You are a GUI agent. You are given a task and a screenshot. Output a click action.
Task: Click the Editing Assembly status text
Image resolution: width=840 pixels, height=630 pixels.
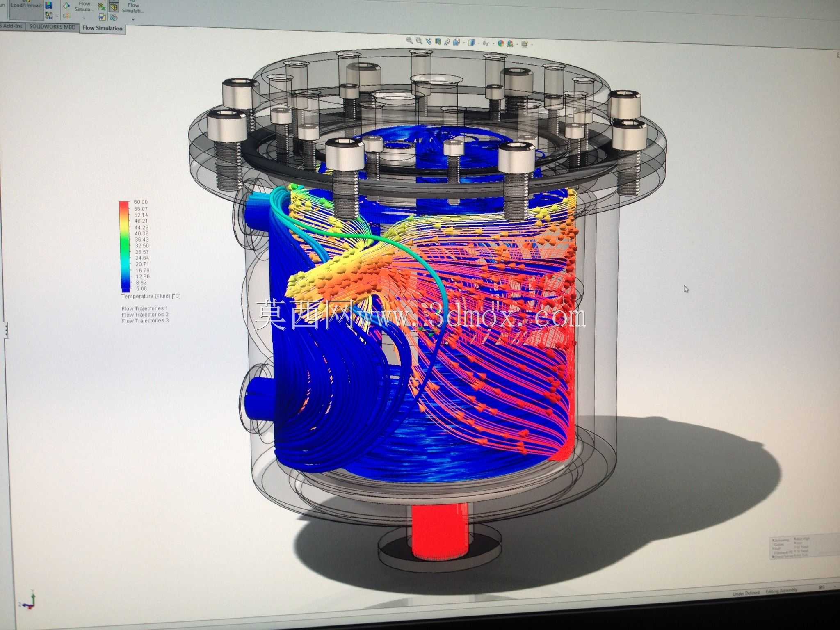point(781,591)
